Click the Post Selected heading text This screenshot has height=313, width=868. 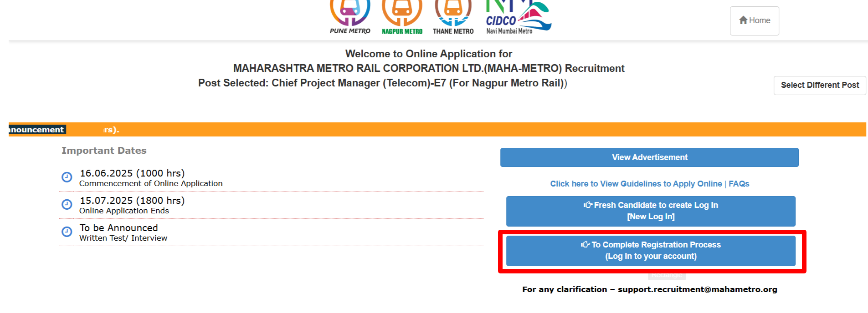click(x=382, y=83)
